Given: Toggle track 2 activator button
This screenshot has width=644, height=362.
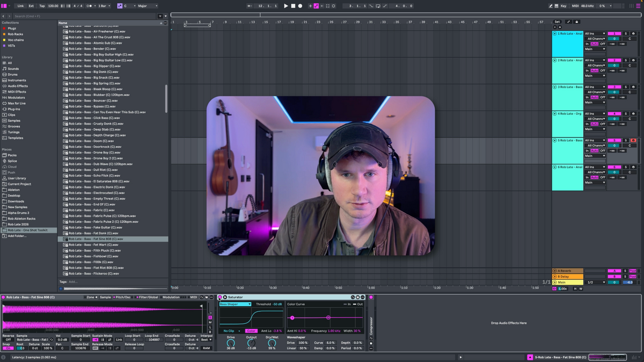Looking at the screenshot, I should (614, 60).
